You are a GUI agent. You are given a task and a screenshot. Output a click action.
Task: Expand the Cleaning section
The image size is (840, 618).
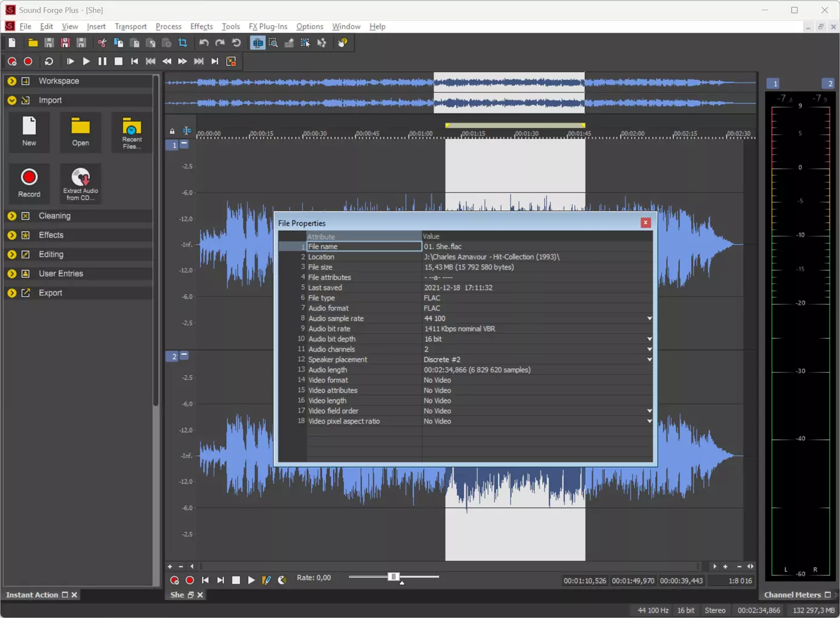point(12,216)
